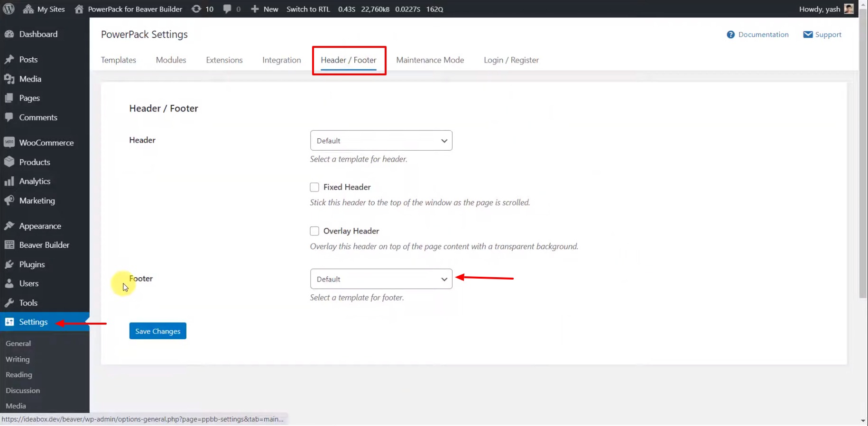Enable the Fixed Header checkbox
Screen dimensions: 868x426
[314, 187]
